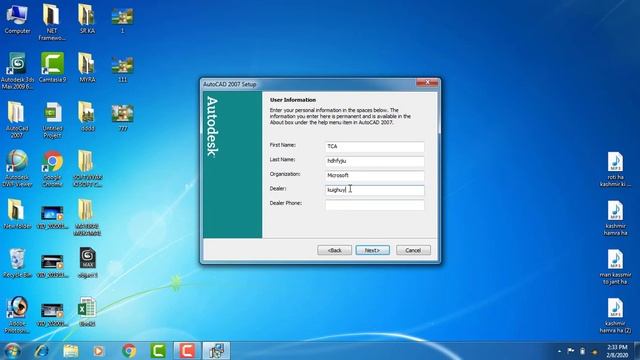Click the Last Name field
The width and height of the screenshot is (640, 360).
coord(374,161)
